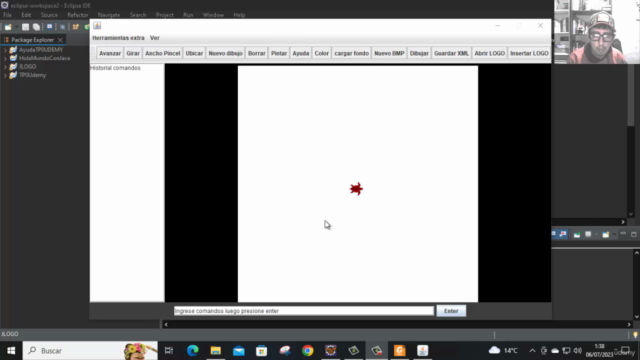Start a Nuevo dibujo
This screenshot has height=360, width=640.
pyautogui.click(x=225, y=53)
